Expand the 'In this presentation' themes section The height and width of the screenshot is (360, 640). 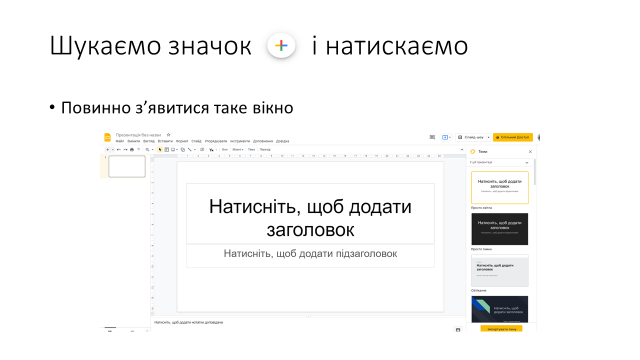tap(527, 162)
